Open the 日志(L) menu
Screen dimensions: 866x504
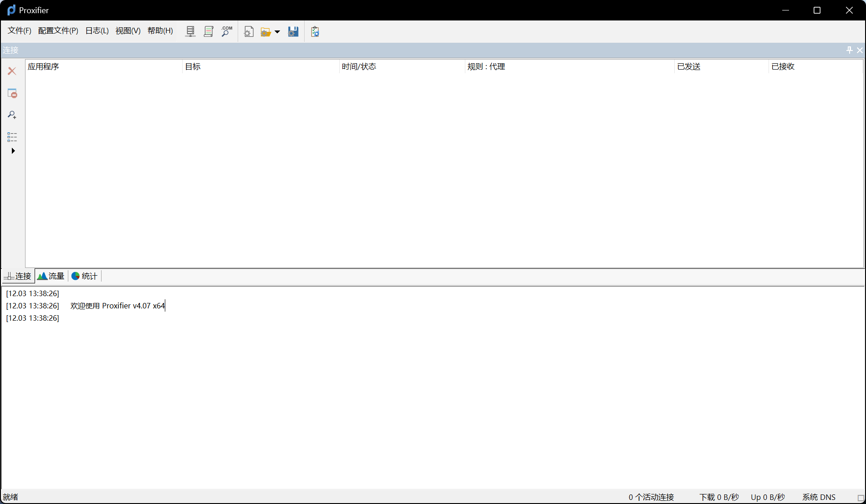97,30
